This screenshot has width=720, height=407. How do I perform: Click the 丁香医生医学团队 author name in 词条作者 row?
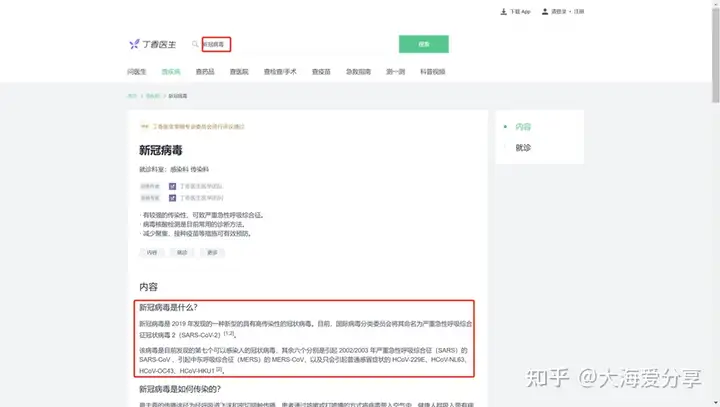pos(201,186)
